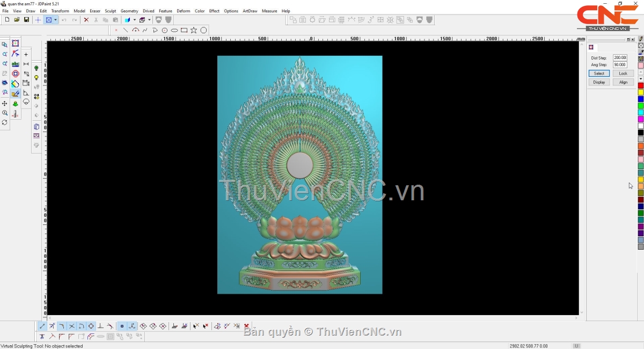Expand the wireframe box display dropdown

pyautogui.click(x=149, y=20)
